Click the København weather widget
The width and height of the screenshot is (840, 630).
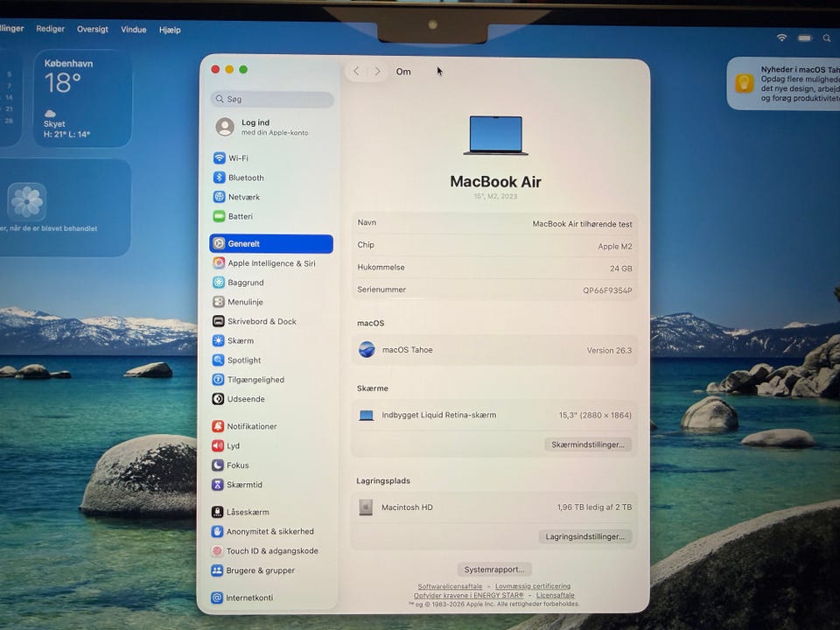tap(82, 99)
